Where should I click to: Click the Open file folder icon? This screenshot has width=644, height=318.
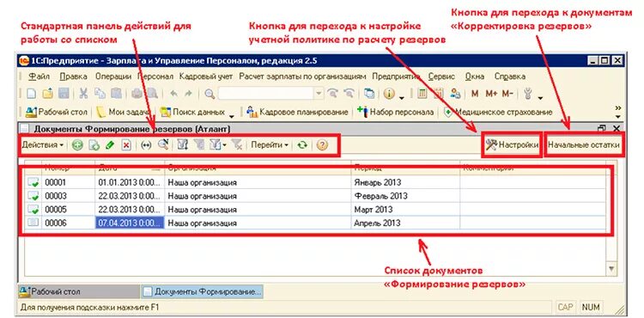click(47, 94)
